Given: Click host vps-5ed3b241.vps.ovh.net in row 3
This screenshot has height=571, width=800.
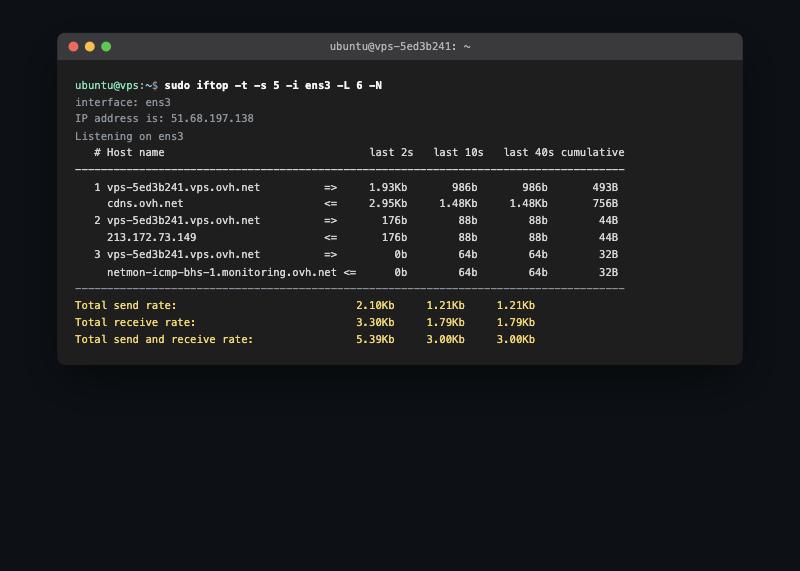Looking at the screenshot, I should coord(183,254).
